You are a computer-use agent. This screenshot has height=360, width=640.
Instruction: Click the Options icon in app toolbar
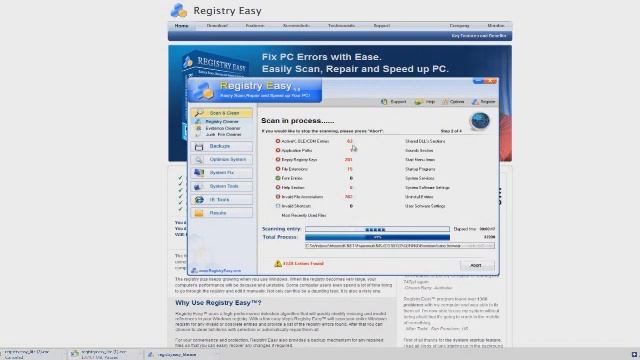(445, 102)
